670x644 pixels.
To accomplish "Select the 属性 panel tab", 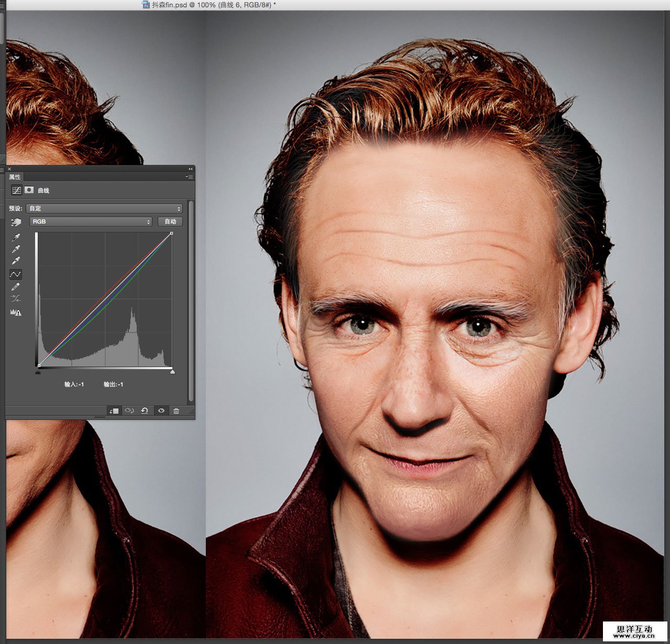I will [x=15, y=177].
